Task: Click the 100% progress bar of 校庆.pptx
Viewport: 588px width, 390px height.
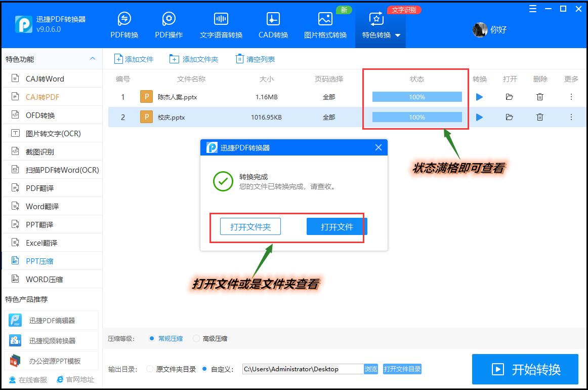Action: pyautogui.click(x=416, y=117)
